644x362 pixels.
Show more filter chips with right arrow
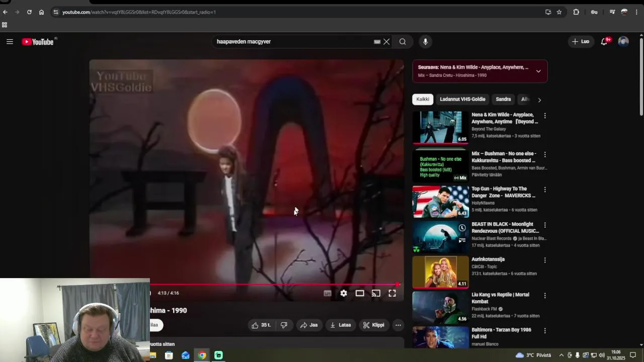pos(539,100)
